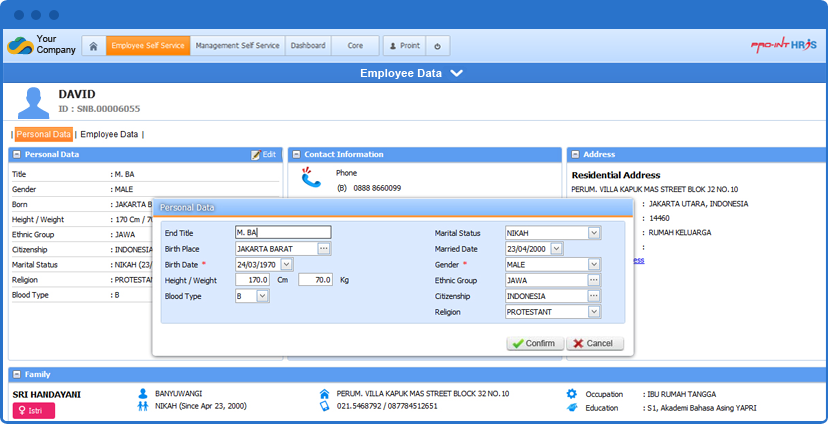Viewport: 828px width, 424px height.
Task: Click the End Title input field
Action: [283, 232]
